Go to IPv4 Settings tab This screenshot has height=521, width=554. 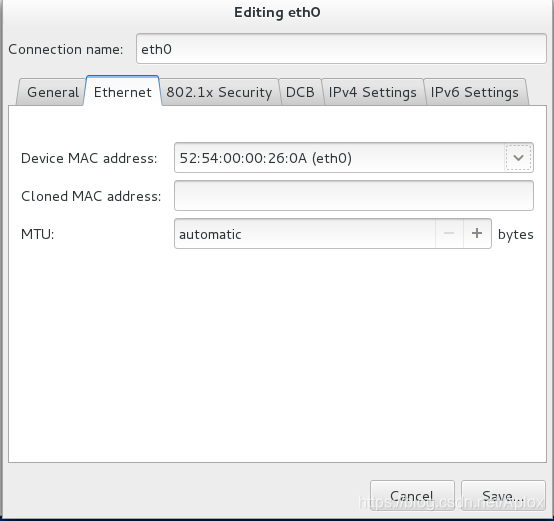click(x=373, y=92)
